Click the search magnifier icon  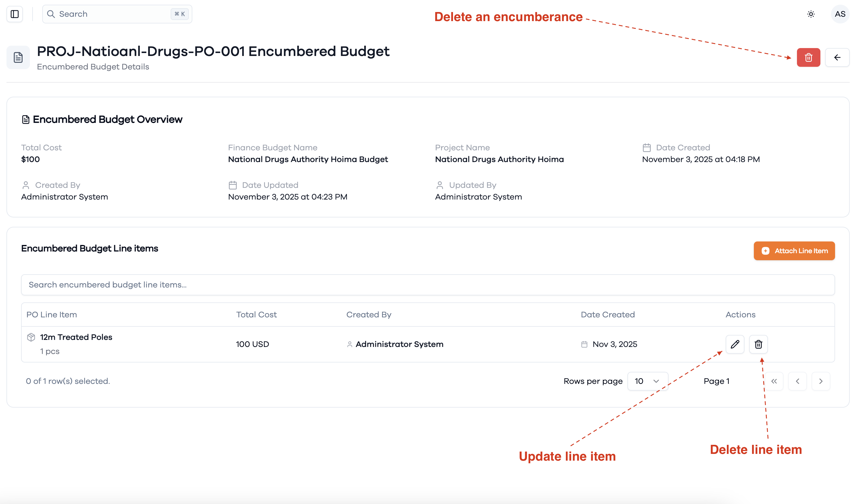pyautogui.click(x=51, y=14)
